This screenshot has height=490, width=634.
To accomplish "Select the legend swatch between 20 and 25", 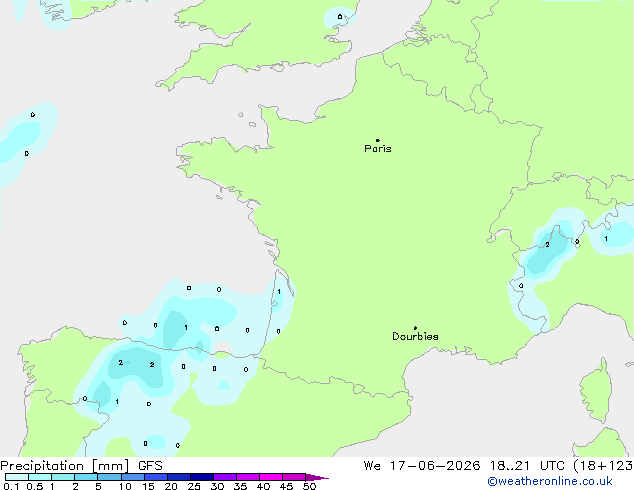I will point(179,477).
